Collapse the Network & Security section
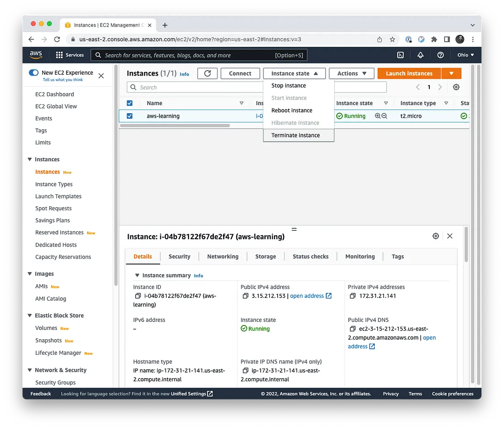This screenshot has height=429, width=504. [30, 370]
